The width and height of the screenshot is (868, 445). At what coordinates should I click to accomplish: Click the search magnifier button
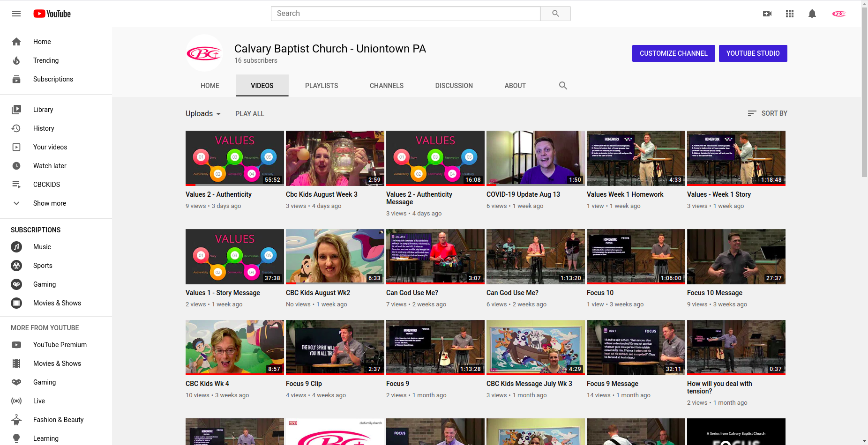555,14
